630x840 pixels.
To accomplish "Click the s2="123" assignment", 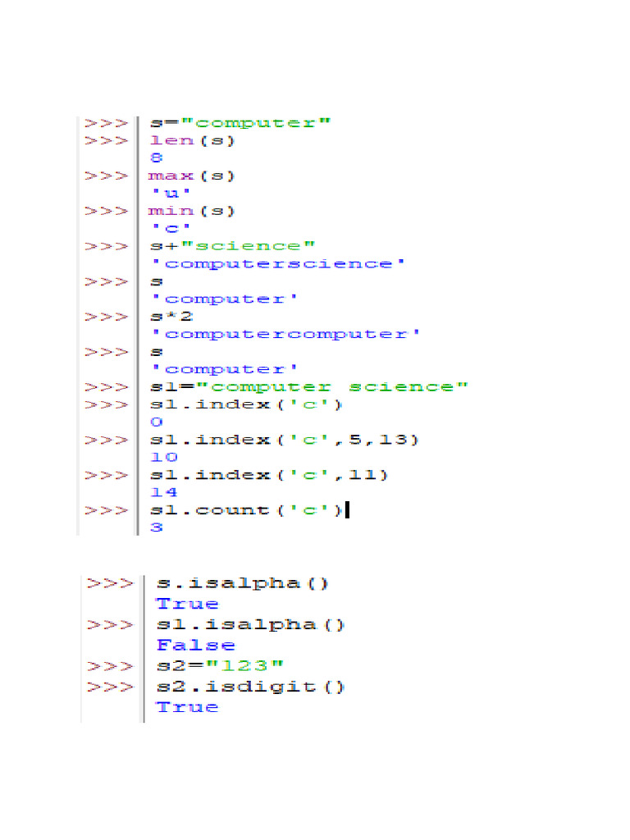I will 220,666.
